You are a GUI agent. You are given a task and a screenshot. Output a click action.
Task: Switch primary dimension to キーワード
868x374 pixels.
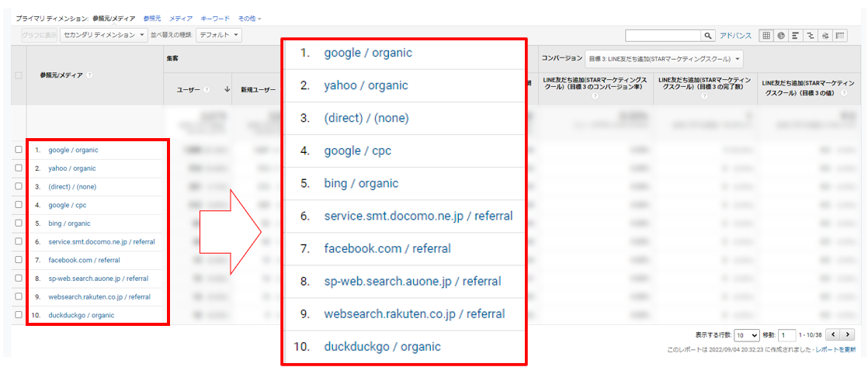215,18
